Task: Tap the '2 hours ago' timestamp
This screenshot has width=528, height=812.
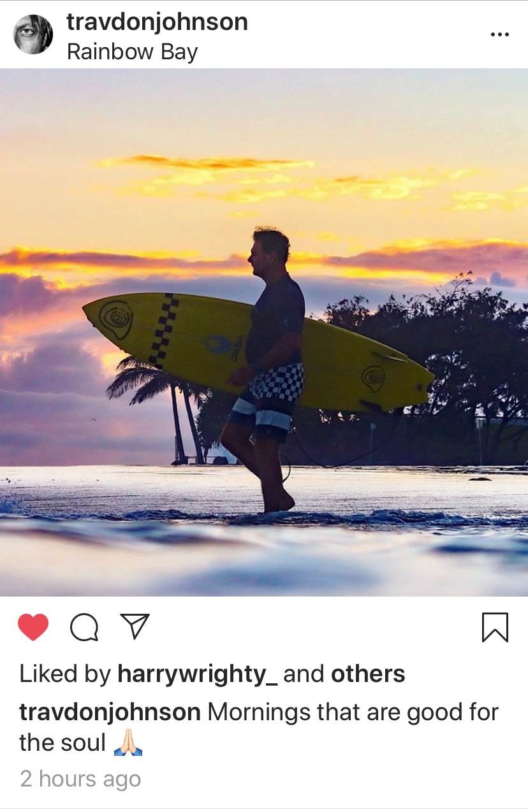Action: pyautogui.click(x=80, y=779)
